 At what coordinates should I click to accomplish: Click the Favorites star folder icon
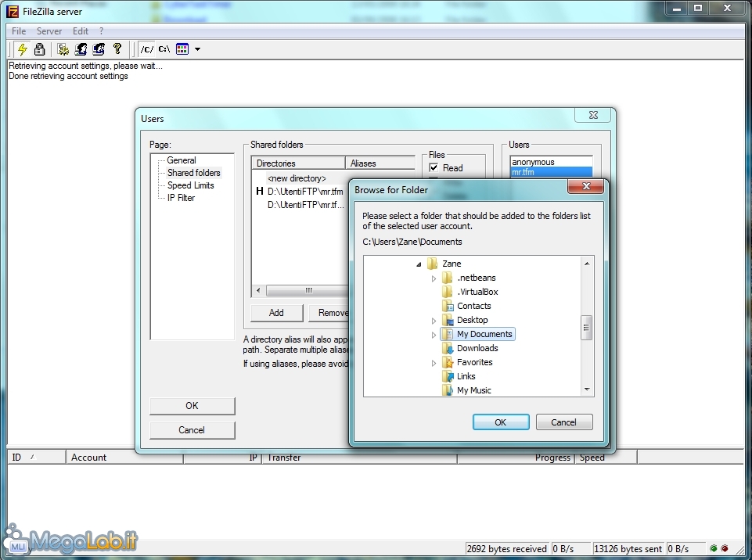[x=448, y=362]
